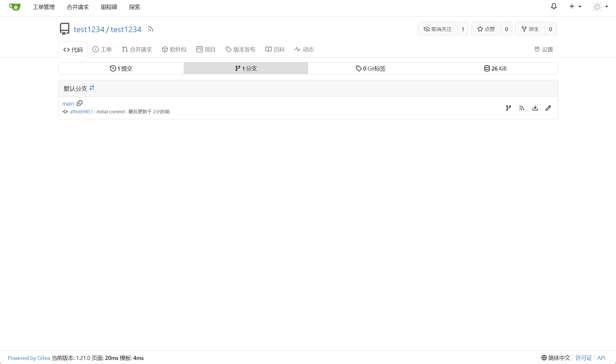The width and height of the screenshot is (616, 364).
Task: Toggle watch with 取消关注 button
Action: 437,29
